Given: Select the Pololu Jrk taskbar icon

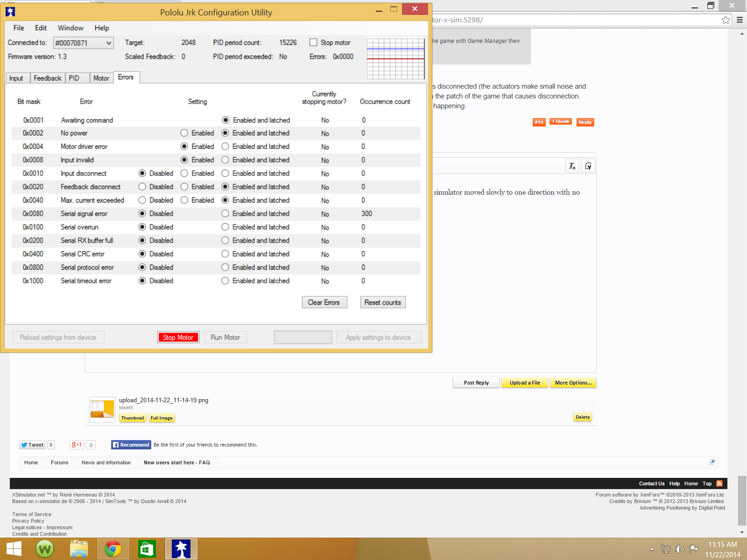Looking at the screenshot, I should [181, 549].
